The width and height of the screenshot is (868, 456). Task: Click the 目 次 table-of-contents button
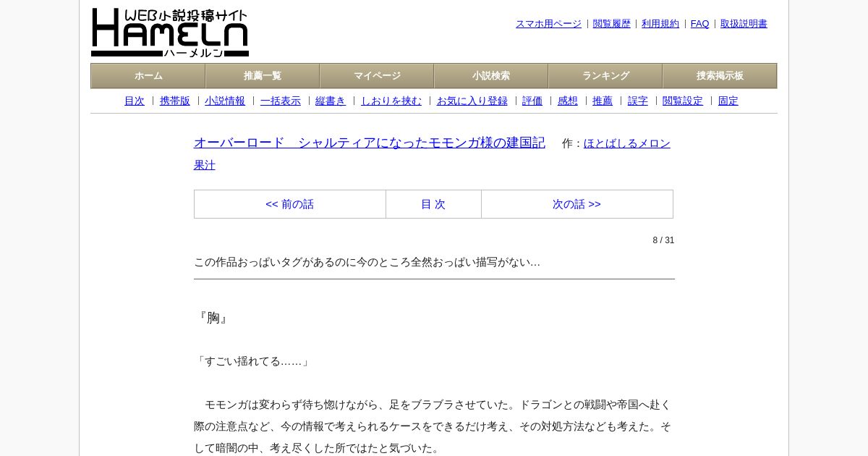click(x=433, y=204)
